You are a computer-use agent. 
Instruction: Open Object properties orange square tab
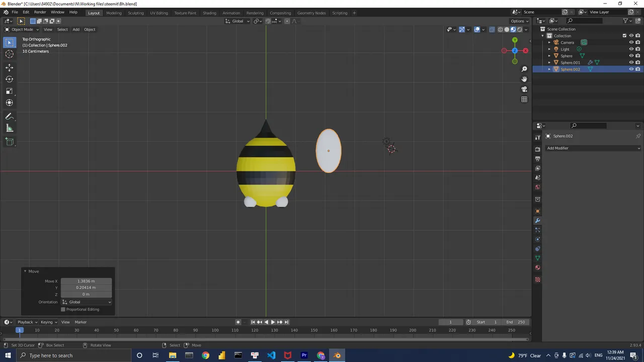(x=537, y=211)
